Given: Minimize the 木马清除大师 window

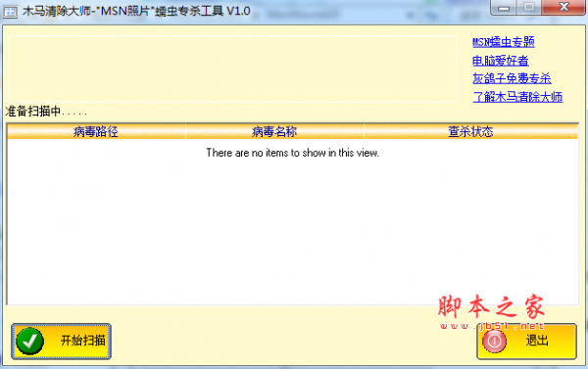Looking at the screenshot, I should pyautogui.click(x=504, y=8).
